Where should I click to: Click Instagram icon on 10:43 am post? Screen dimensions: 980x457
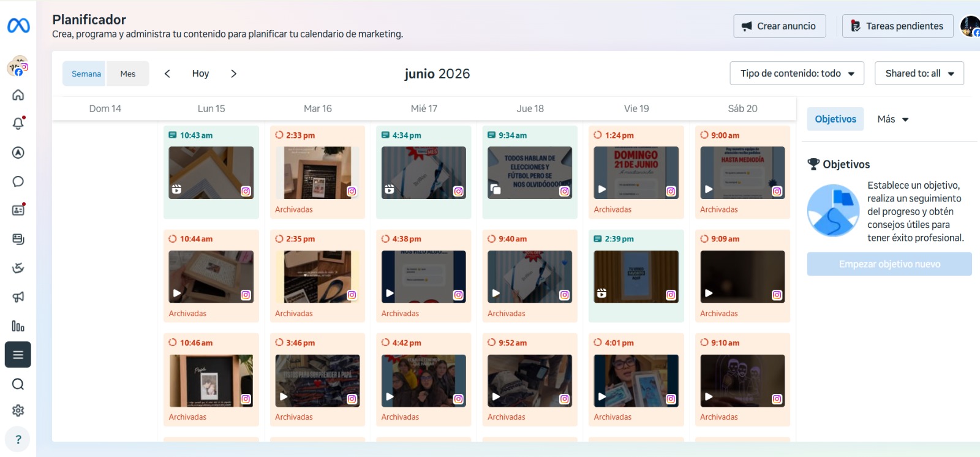(x=246, y=191)
